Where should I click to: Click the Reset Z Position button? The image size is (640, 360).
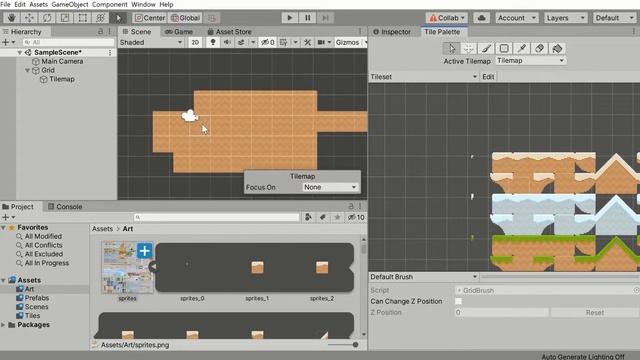(594, 313)
